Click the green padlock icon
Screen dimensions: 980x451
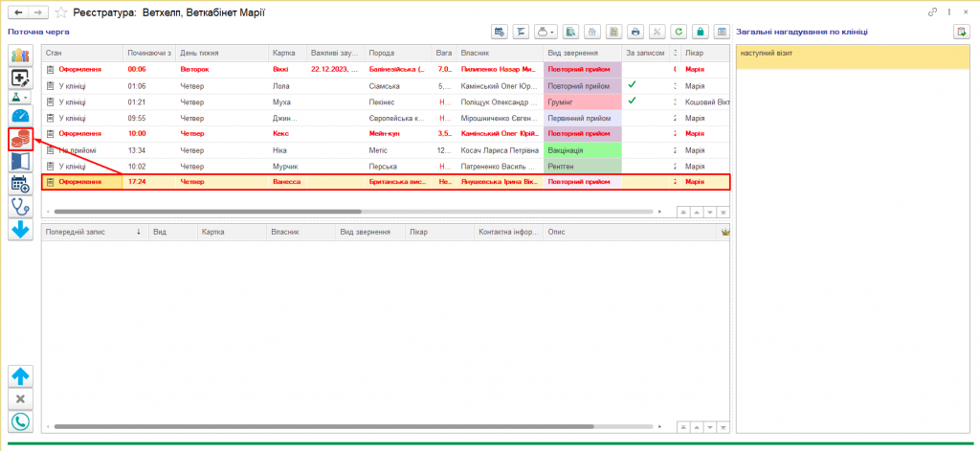(x=701, y=32)
